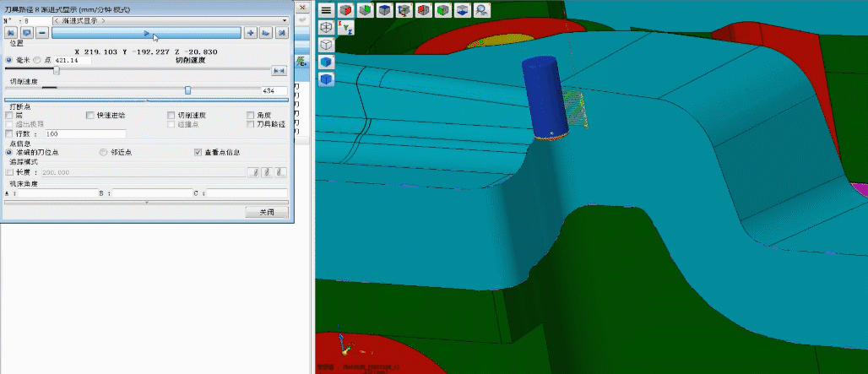The image size is (868, 374).
Task: Click the cutting speed field 434
Action: tap(274, 90)
